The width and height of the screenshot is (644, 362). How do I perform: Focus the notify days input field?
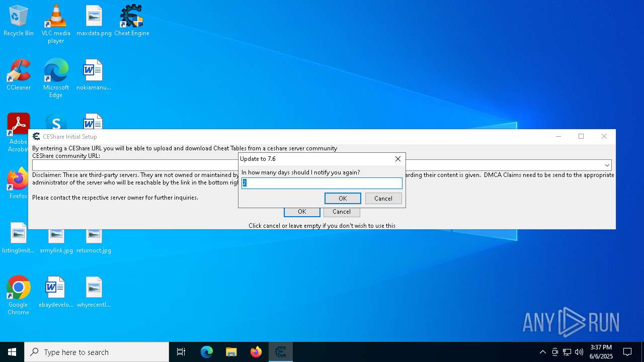click(x=322, y=183)
